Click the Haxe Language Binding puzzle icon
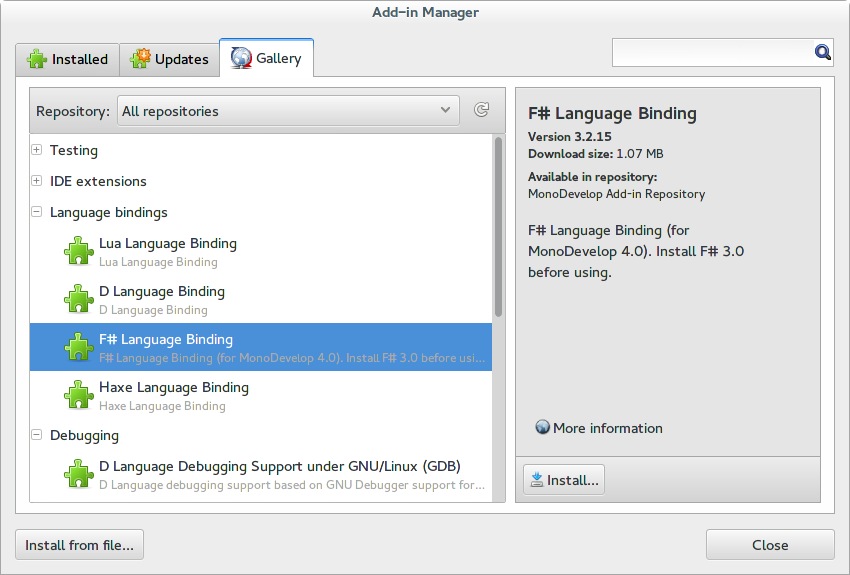The height and width of the screenshot is (575, 850). (79, 395)
